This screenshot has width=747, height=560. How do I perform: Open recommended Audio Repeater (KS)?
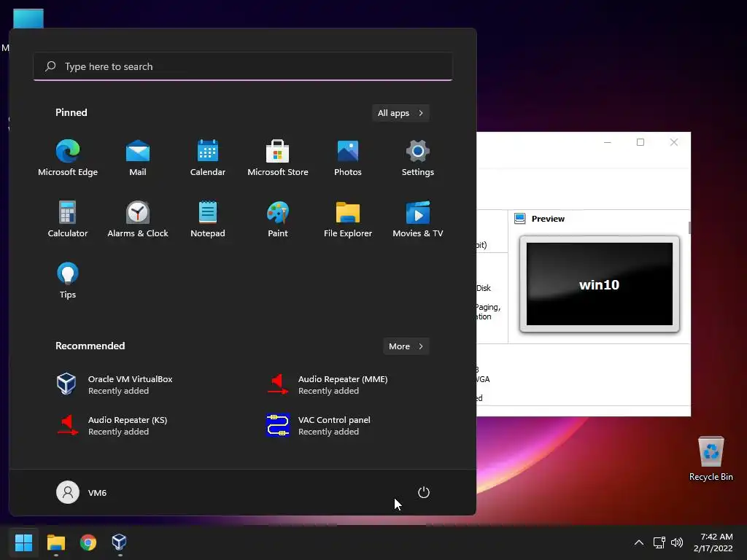pos(112,425)
